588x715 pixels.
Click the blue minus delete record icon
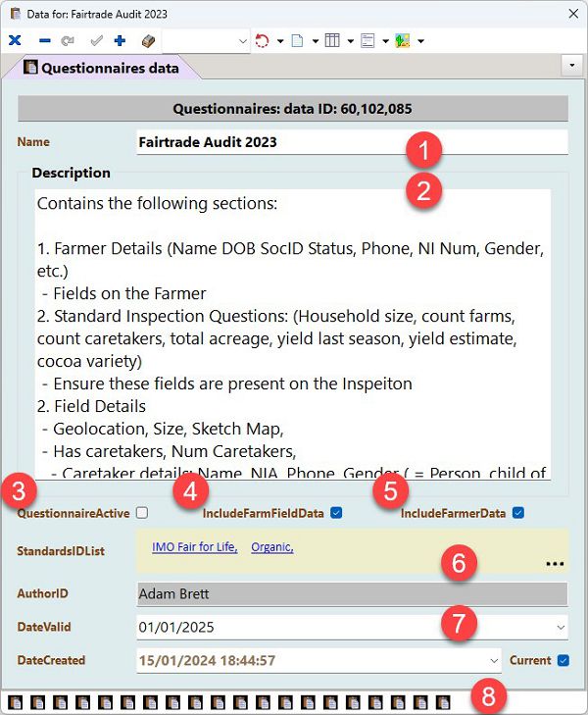point(45,41)
